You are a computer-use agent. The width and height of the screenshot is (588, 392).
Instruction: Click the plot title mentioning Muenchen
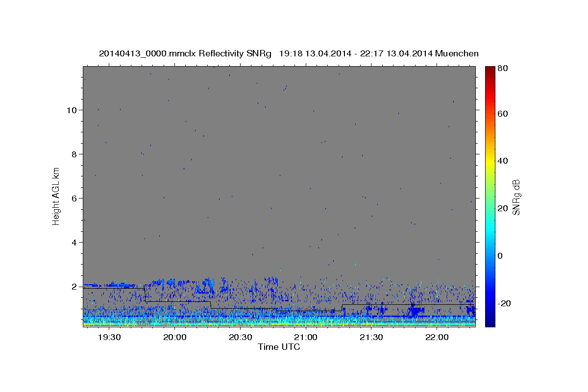pyautogui.click(x=289, y=53)
